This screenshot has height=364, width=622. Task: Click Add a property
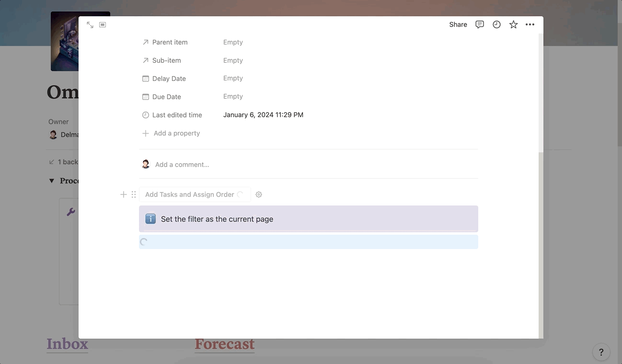click(x=171, y=133)
